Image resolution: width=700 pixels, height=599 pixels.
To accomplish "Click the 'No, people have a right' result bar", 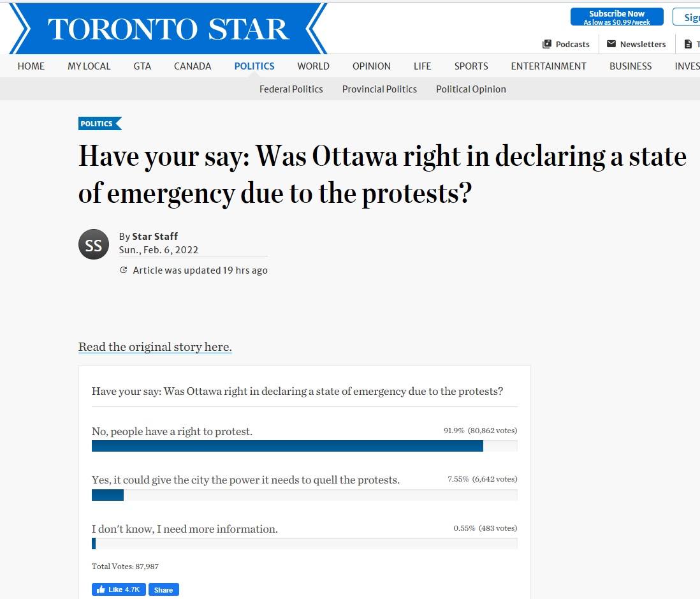I will (x=287, y=446).
